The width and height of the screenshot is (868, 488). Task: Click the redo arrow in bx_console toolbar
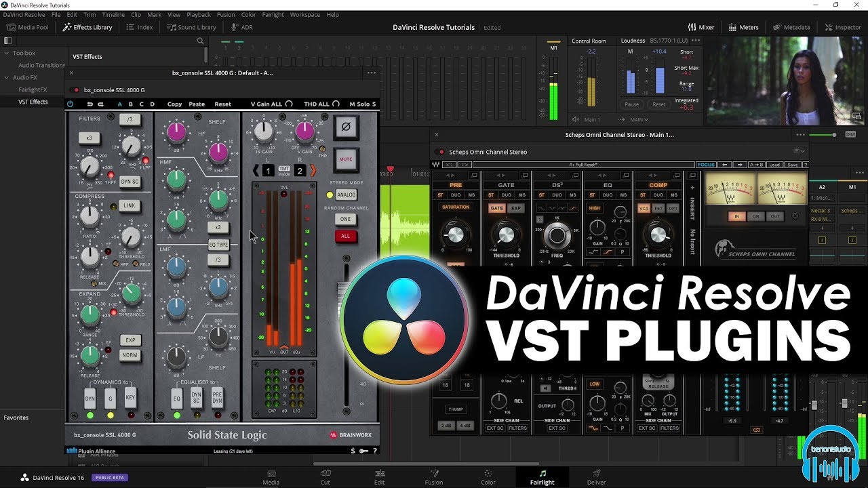click(x=101, y=104)
